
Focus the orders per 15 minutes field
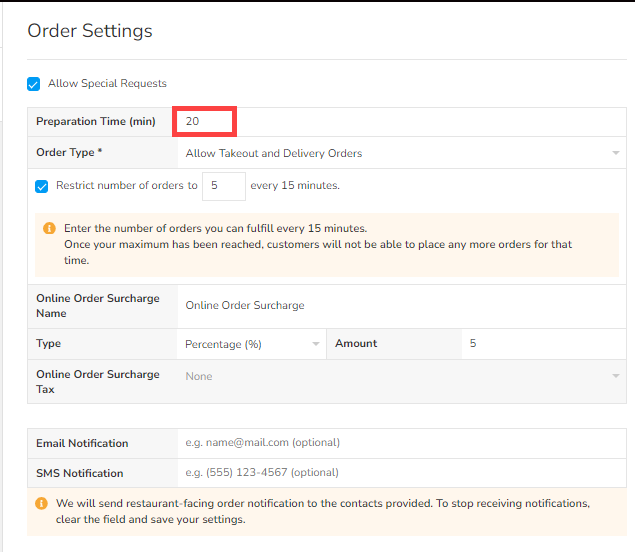[x=223, y=186]
